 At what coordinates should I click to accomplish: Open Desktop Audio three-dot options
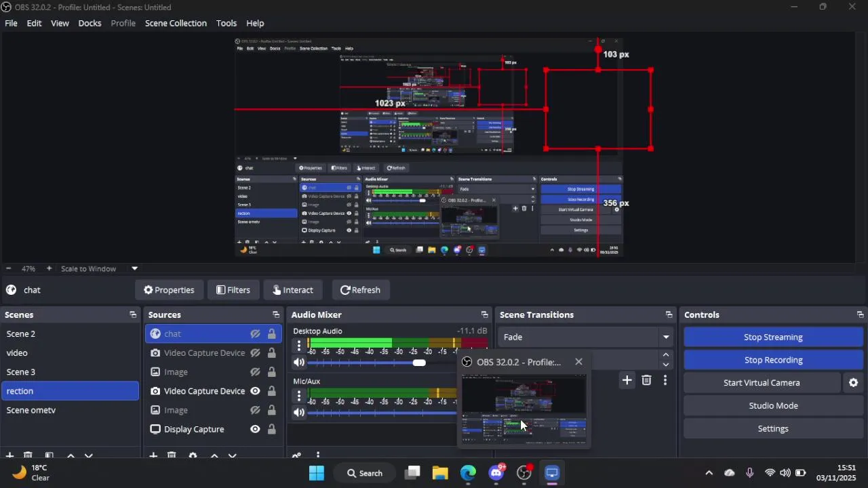(x=298, y=345)
